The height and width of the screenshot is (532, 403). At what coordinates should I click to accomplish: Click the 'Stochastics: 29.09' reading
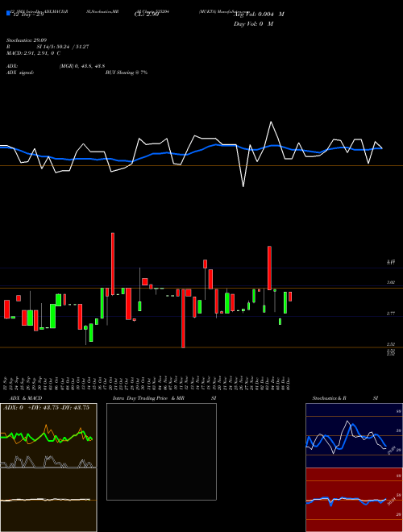coord(26,40)
